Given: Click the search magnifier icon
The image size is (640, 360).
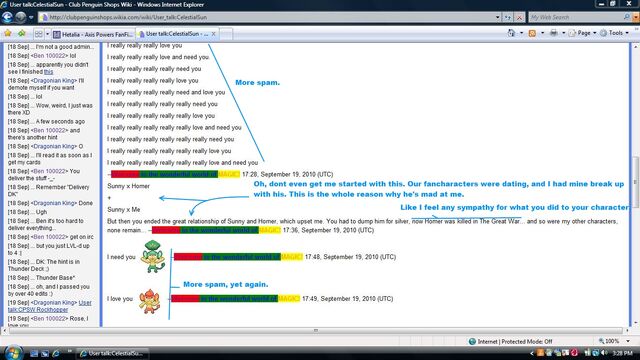Looking at the screenshot, I should coord(627,17).
